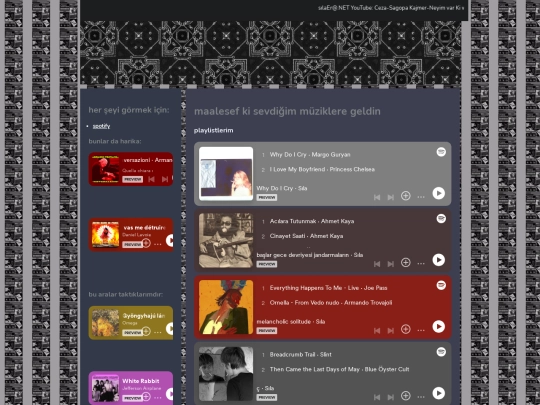The height and width of the screenshot is (405, 540).
Task: Open more options for Why Do I Cry playlist
Action: (x=421, y=197)
